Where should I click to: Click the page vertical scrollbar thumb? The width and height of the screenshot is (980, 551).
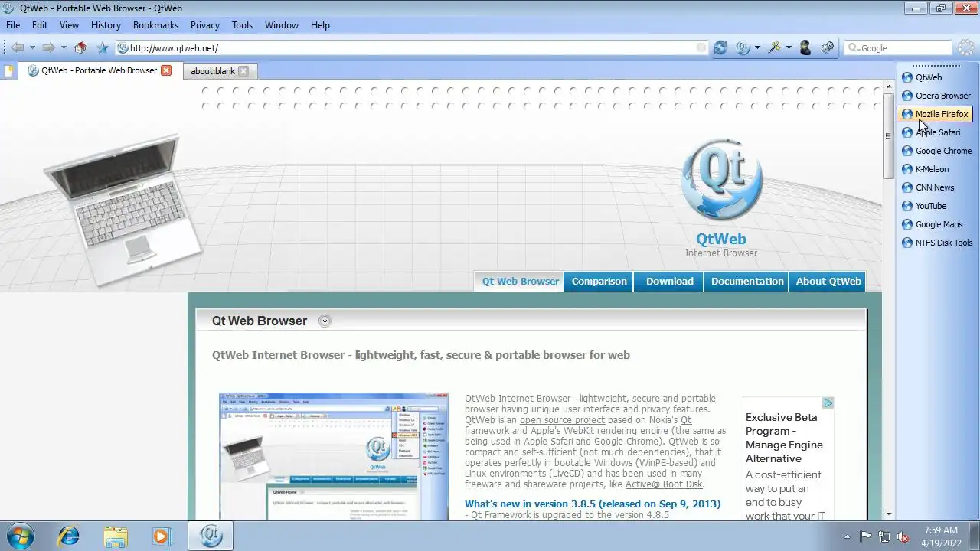pos(888,136)
